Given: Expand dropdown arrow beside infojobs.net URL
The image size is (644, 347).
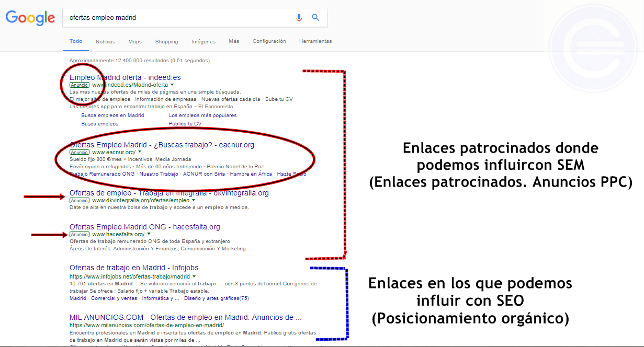Looking at the screenshot, I should point(194,276).
